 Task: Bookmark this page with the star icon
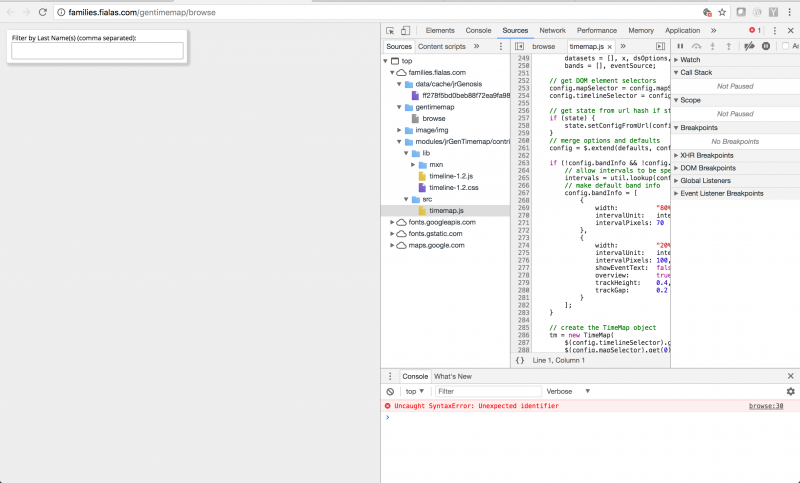pos(721,12)
